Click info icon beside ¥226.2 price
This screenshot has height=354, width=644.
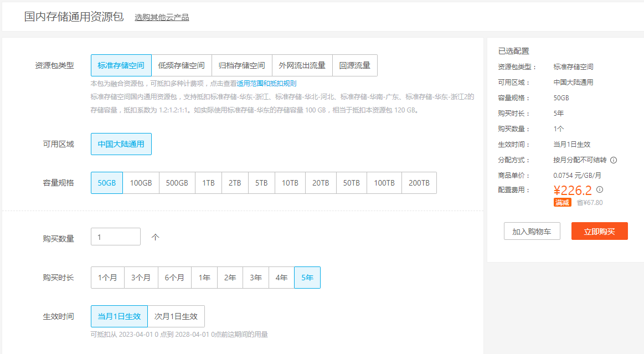(x=600, y=189)
